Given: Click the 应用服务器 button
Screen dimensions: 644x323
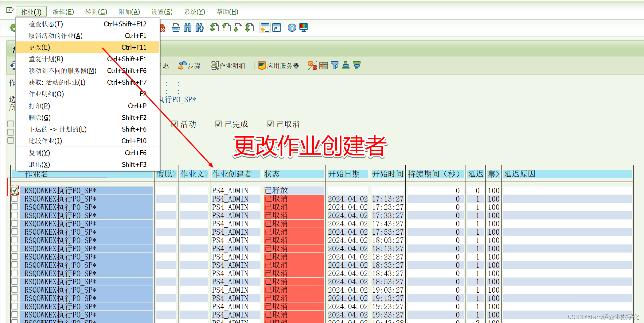Looking at the screenshot, I should [278, 65].
